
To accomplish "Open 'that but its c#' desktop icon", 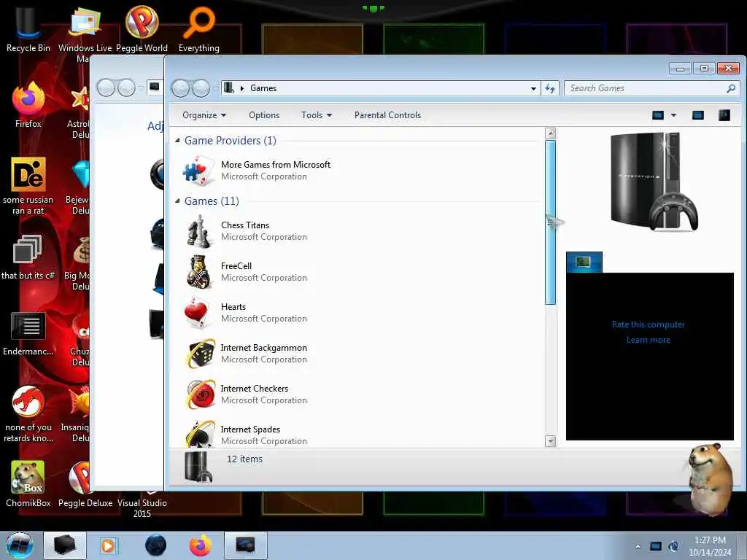I will [x=28, y=257].
